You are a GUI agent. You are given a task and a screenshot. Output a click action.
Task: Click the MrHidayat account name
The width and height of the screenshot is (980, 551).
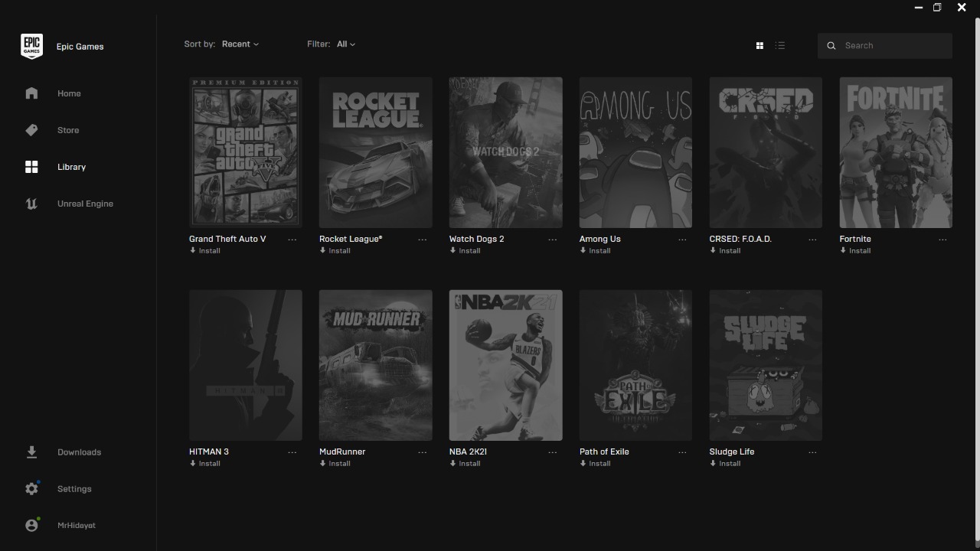click(77, 526)
